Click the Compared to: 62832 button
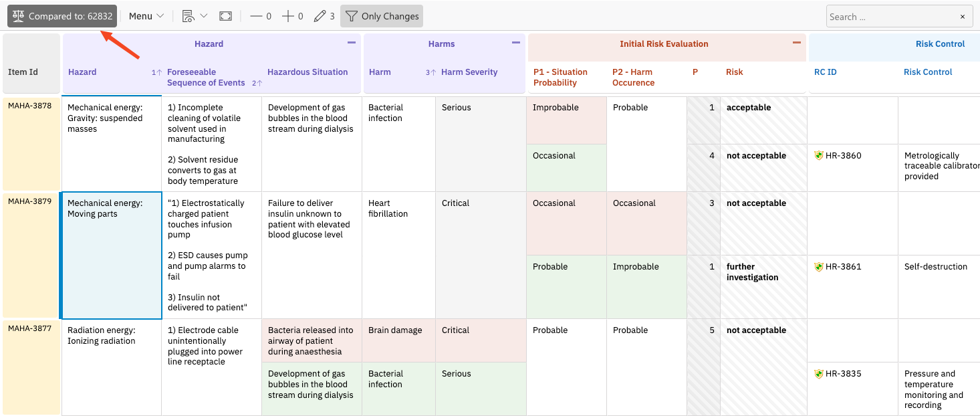Viewport: 980px width, 416px height. pos(62,16)
